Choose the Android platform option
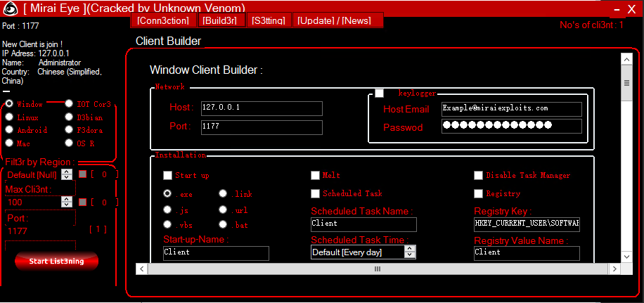The image size is (644, 303). (x=9, y=130)
